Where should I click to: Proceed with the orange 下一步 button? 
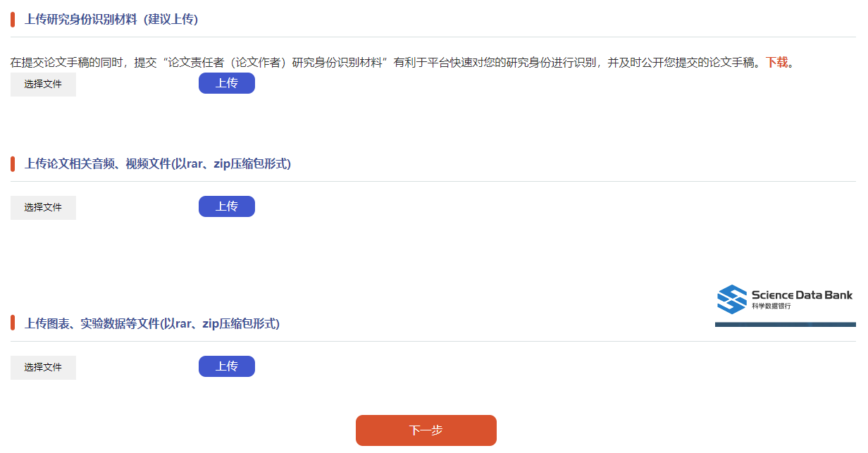(x=426, y=430)
